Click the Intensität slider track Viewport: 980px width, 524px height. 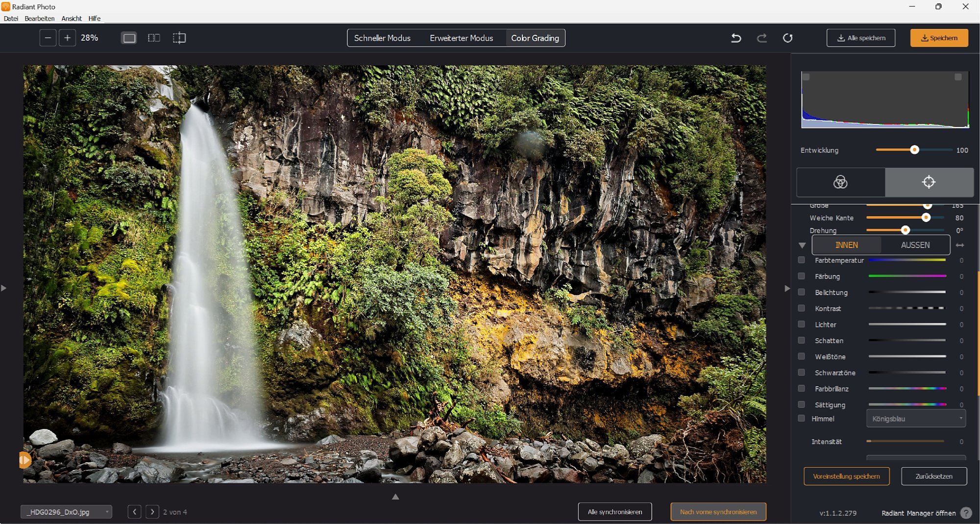[906, 441]
